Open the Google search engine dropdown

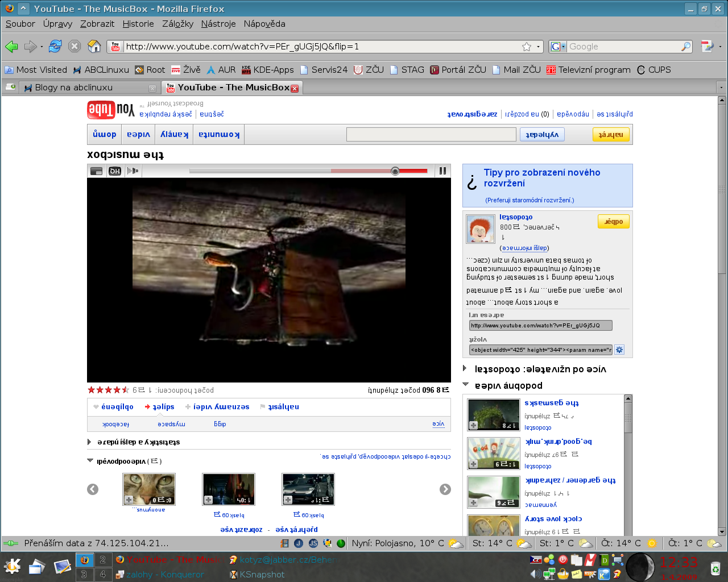click(558, 47)
